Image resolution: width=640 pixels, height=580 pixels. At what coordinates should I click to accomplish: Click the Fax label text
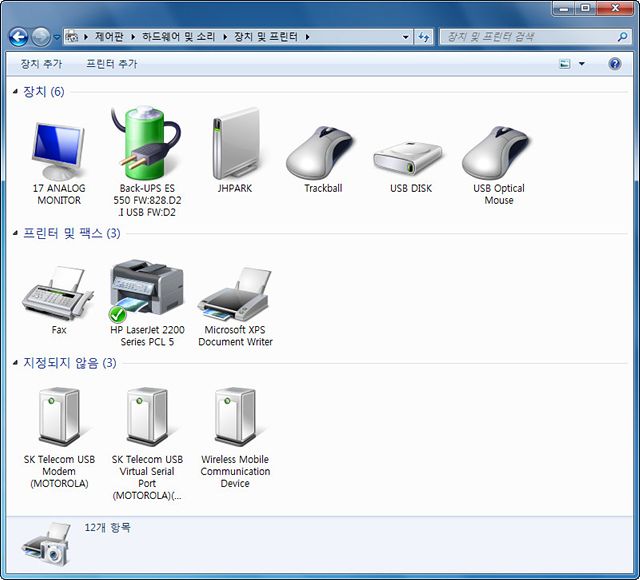(59, 329)
